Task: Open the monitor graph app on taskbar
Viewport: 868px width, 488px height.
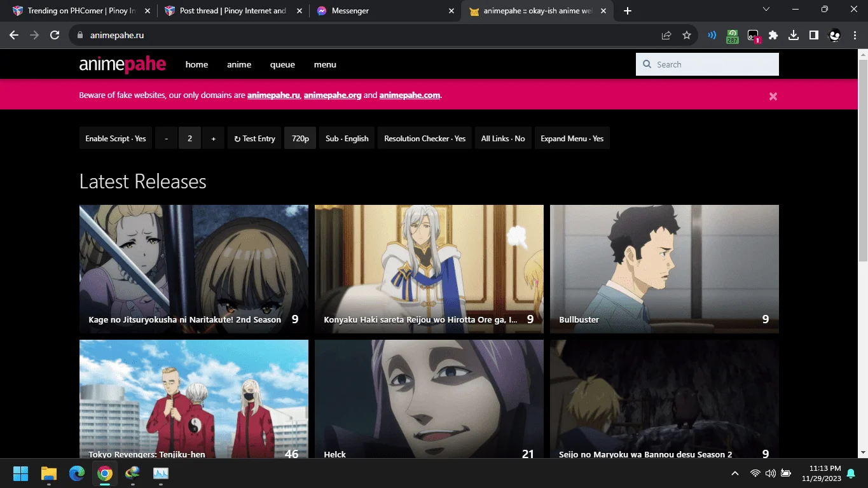Action: tap(161, 473)
